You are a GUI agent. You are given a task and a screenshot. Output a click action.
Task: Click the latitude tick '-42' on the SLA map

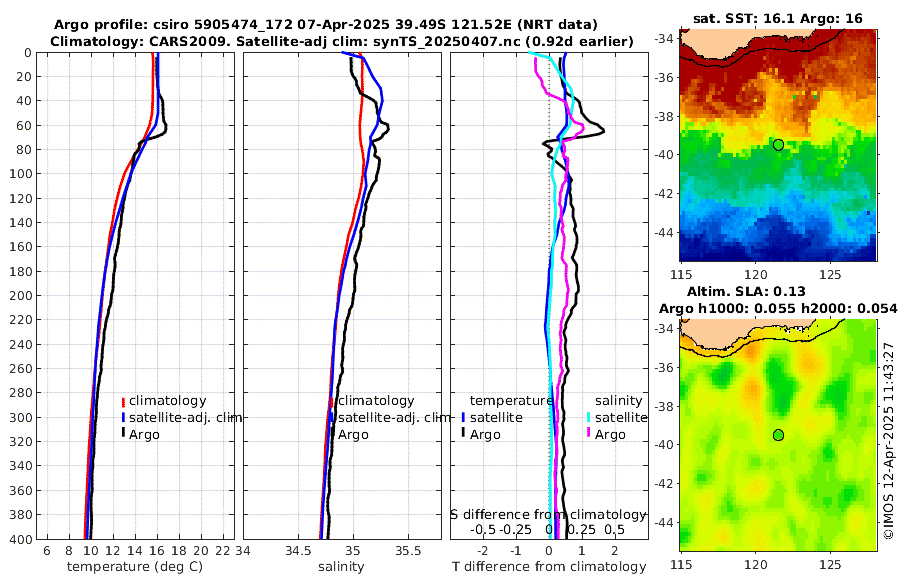click(664, 484)
